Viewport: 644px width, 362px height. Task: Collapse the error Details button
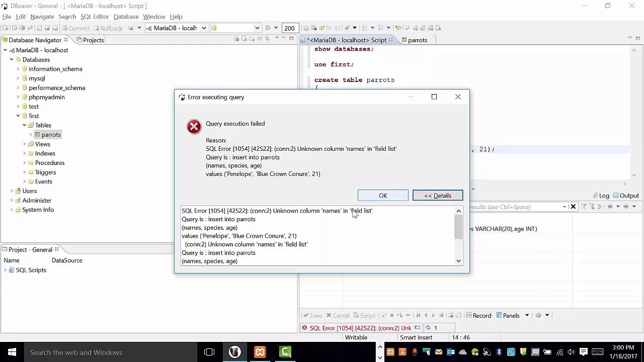pos(438,196)
